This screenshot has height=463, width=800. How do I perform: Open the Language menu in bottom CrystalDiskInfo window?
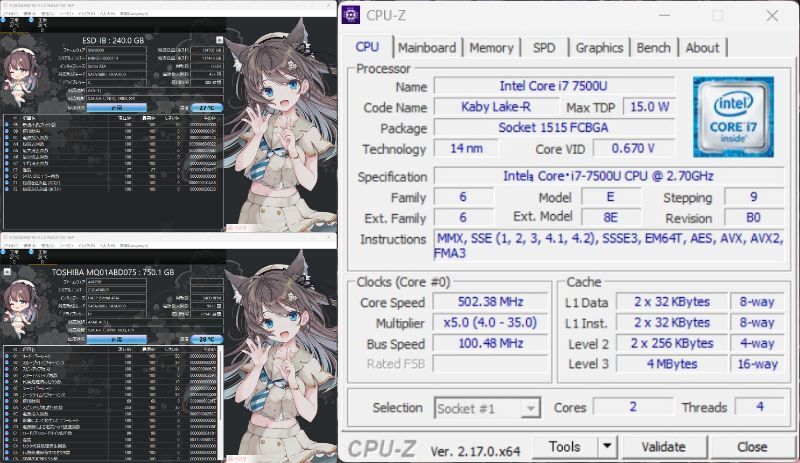pyautogui.click(x=134, y=246)
